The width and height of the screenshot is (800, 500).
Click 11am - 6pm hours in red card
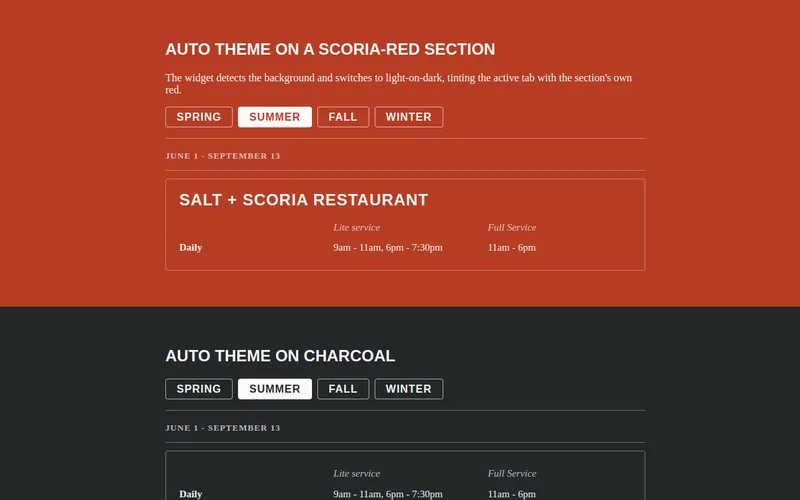pyautogui.click(x=512, y=247)
